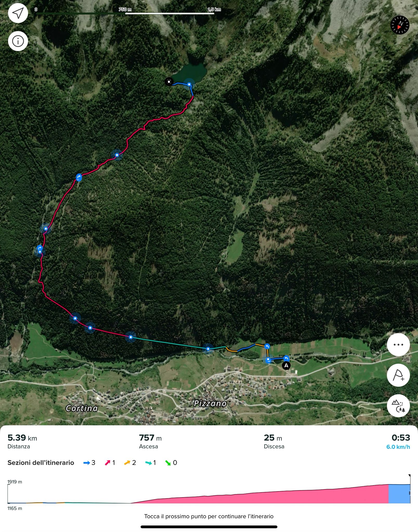
Task: Open the three-dots more options button
Action: tap(398, 345)
